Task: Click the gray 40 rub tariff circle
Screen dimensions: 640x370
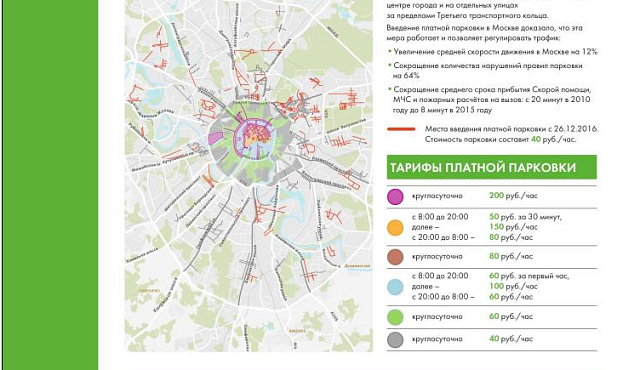Action: (x=395, y=339)
